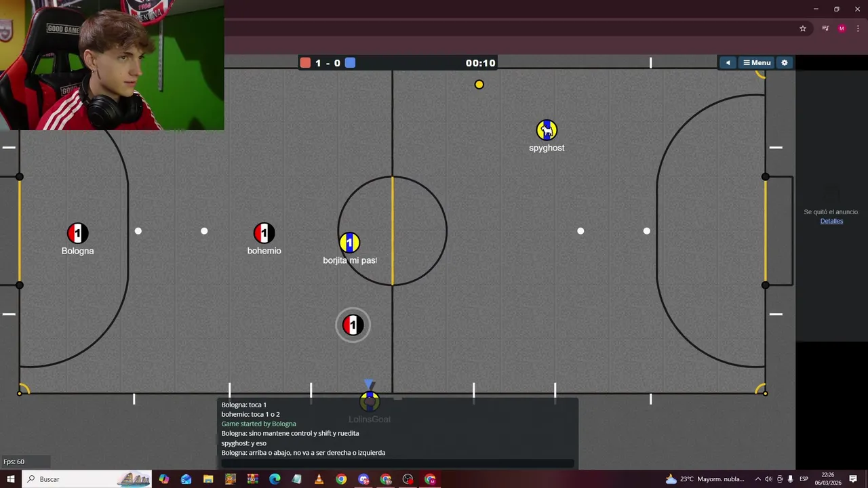Open the Detalles link
868x488 pixels.
tap(831, 221)
